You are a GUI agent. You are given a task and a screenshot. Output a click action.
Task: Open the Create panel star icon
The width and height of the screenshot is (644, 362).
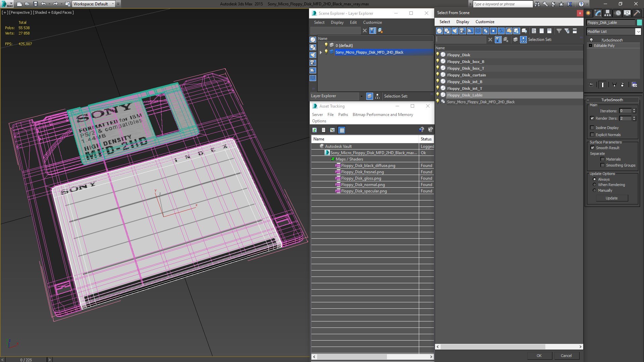[588, 13]
